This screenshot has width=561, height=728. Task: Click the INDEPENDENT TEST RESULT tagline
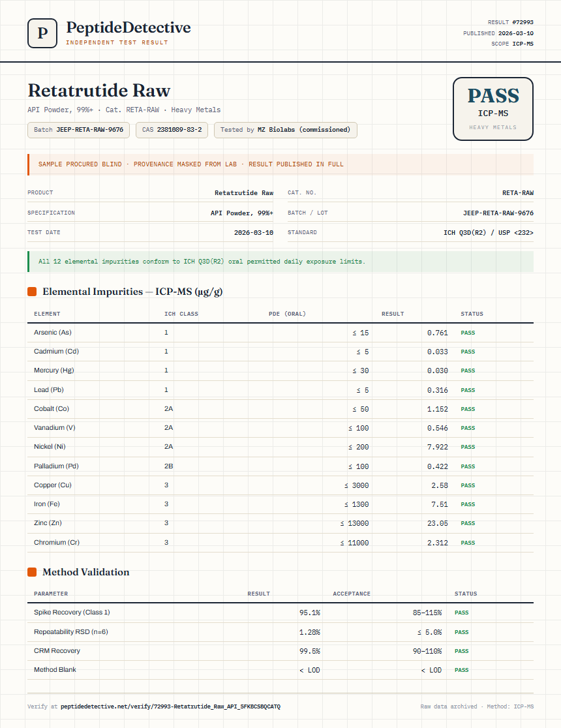pos(117,42)
